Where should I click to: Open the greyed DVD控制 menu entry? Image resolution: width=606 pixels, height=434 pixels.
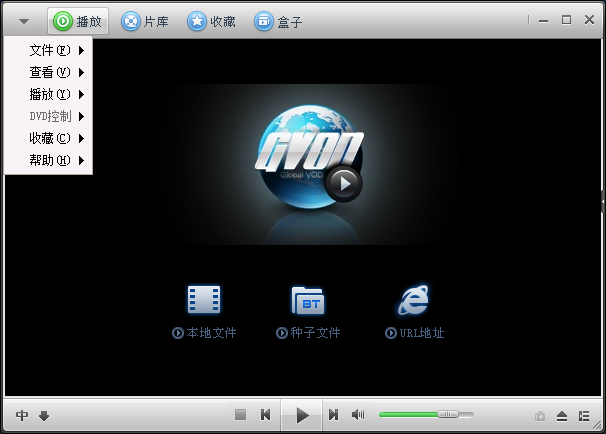click(x=48, y=116)
